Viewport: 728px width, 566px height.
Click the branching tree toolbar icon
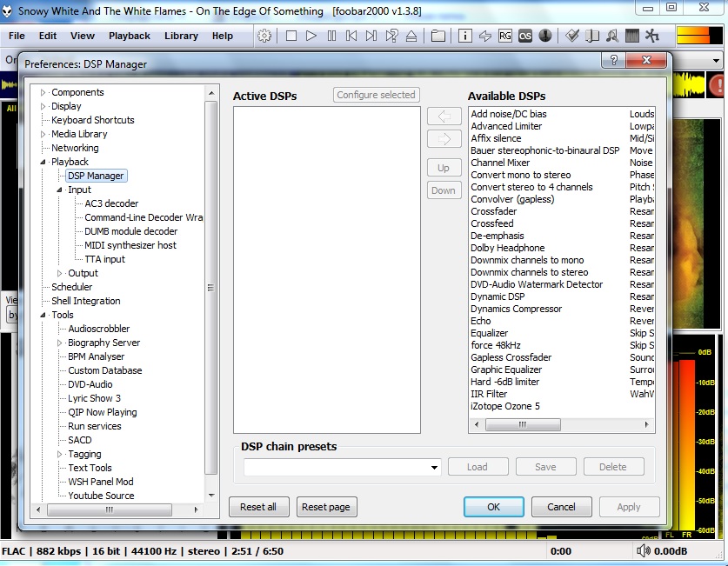pyautogui.click(x=651, y=36)
